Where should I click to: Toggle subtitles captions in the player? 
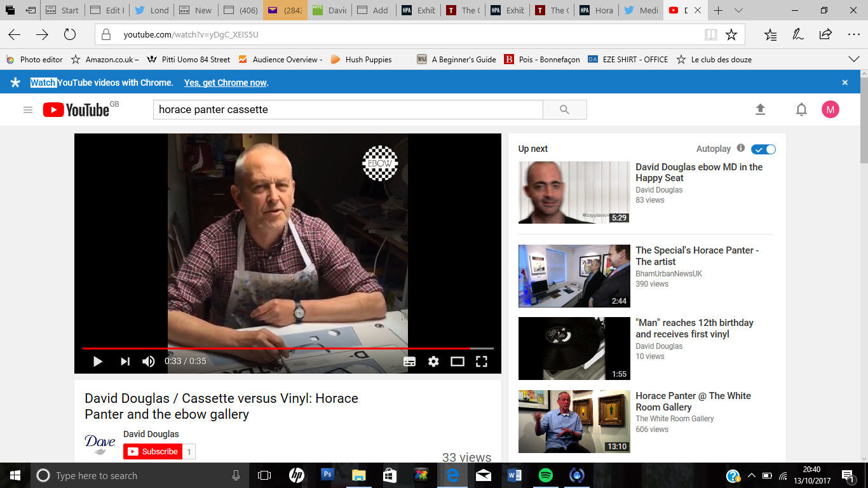(410, 362)
